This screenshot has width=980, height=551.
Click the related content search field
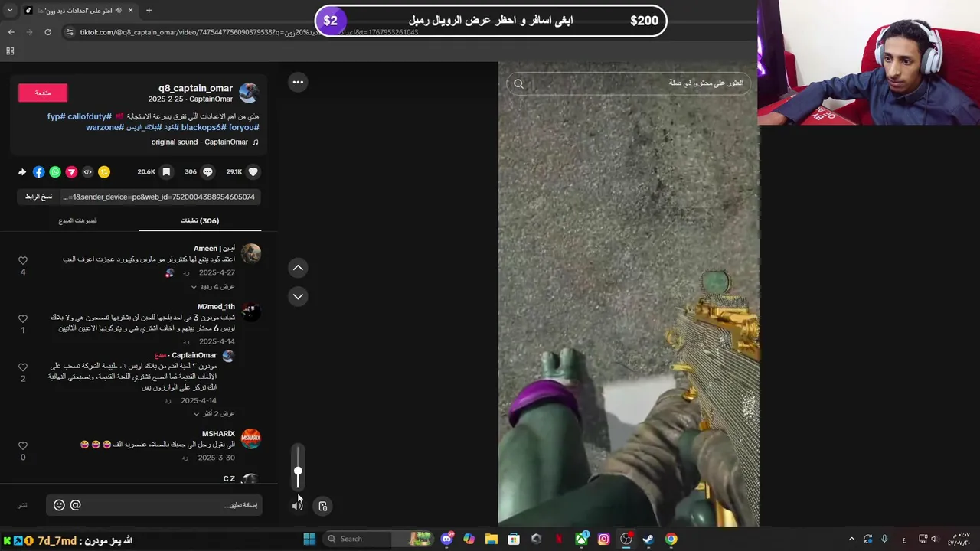pyautogui.click(x=629, y=83)
